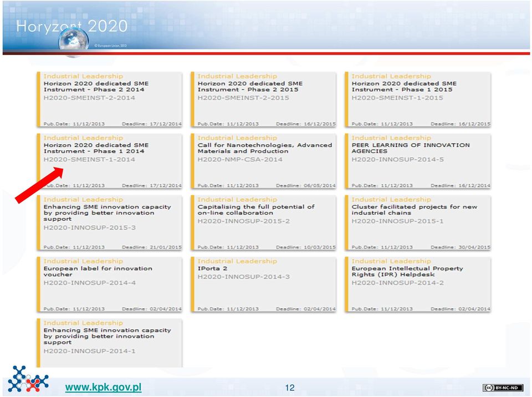Image resolution: width=532 pixels, height=397 pixels.
Task: Click 'Industrial Leadership' label on Phase 1 2015 card
Action: tap(391, 77)
